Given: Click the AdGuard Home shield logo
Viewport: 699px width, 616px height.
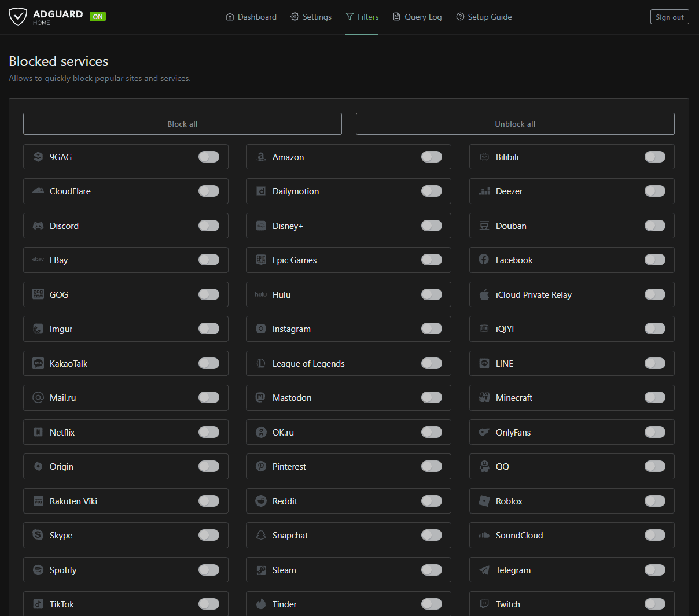Looking at the screenshot, I should 18,17.
